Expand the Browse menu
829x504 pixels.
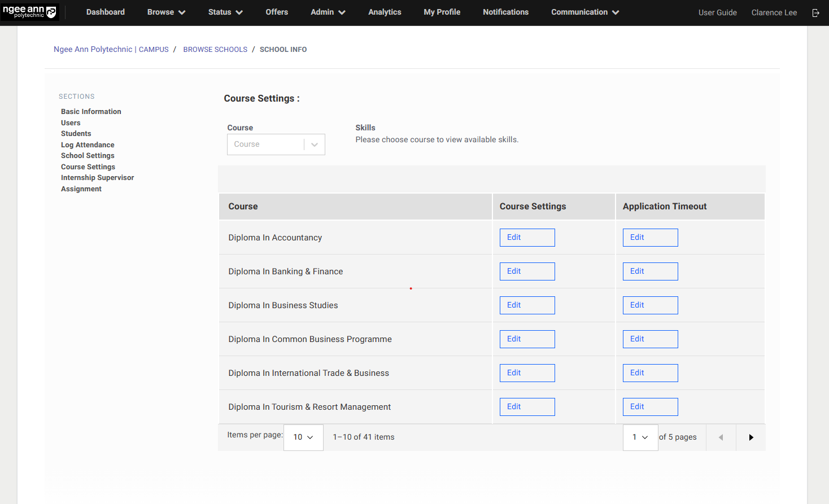[166, 12]
